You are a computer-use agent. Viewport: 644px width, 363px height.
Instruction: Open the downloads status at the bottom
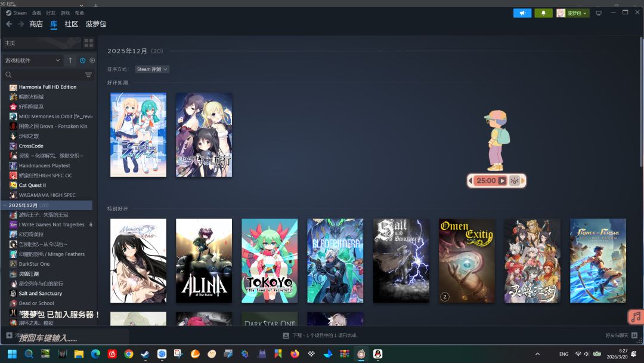click(320, 336)
